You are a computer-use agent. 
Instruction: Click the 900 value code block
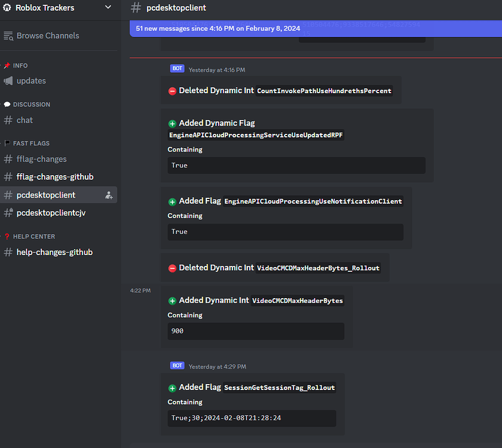[256, 331]
